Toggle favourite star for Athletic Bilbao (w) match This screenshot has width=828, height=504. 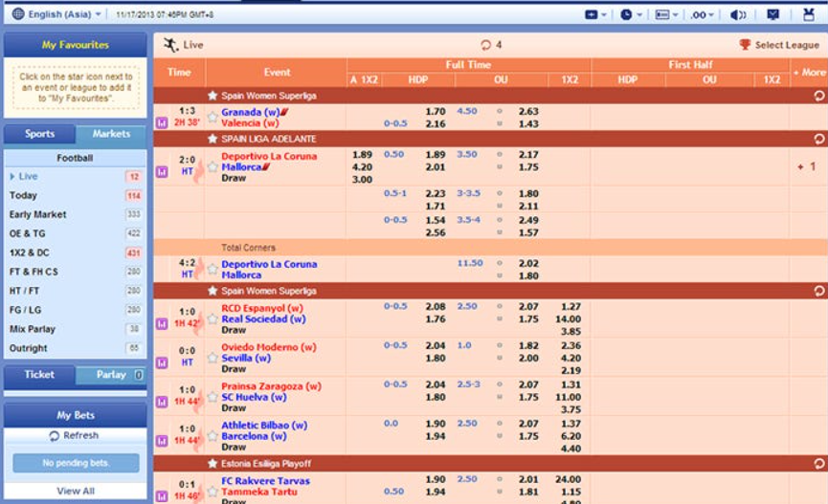coord(213,436)
